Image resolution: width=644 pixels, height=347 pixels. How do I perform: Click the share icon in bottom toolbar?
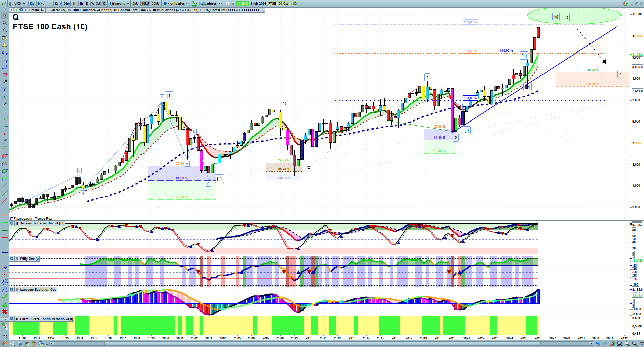pyautogui.click(x=13, y=344)
